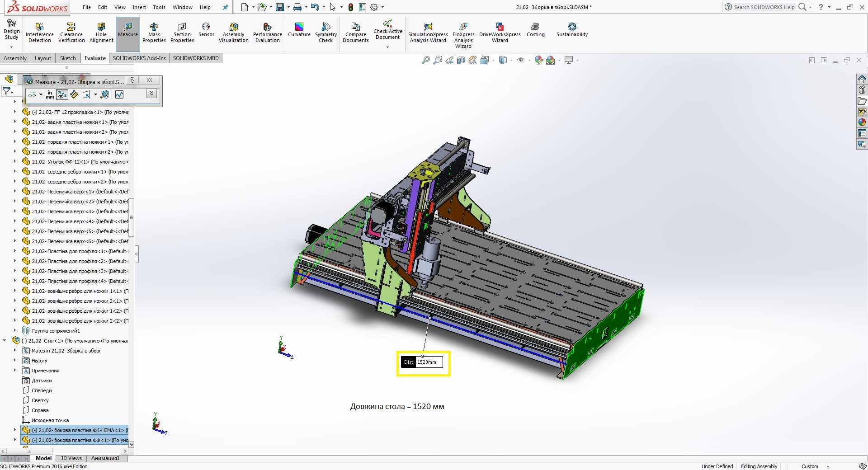Open Compare Documents tool
The height and width of the screenshot is (470, 868).
pos(356,33)
